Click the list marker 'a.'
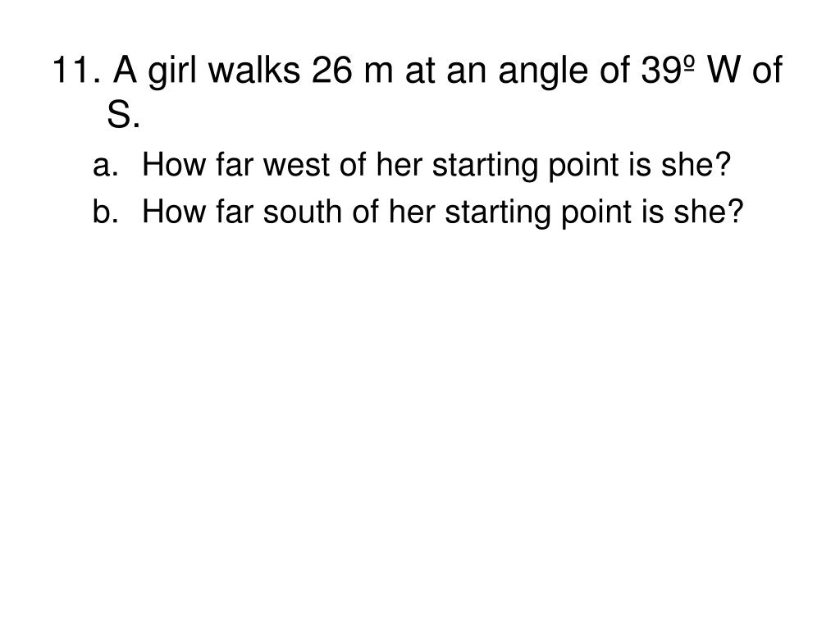This screenshot has height=630, width=840. (105, 165)
